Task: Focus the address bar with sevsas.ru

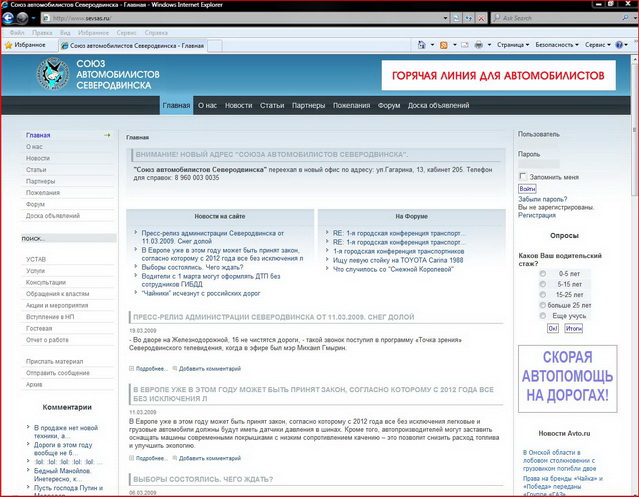Action: tap(240, 18)
